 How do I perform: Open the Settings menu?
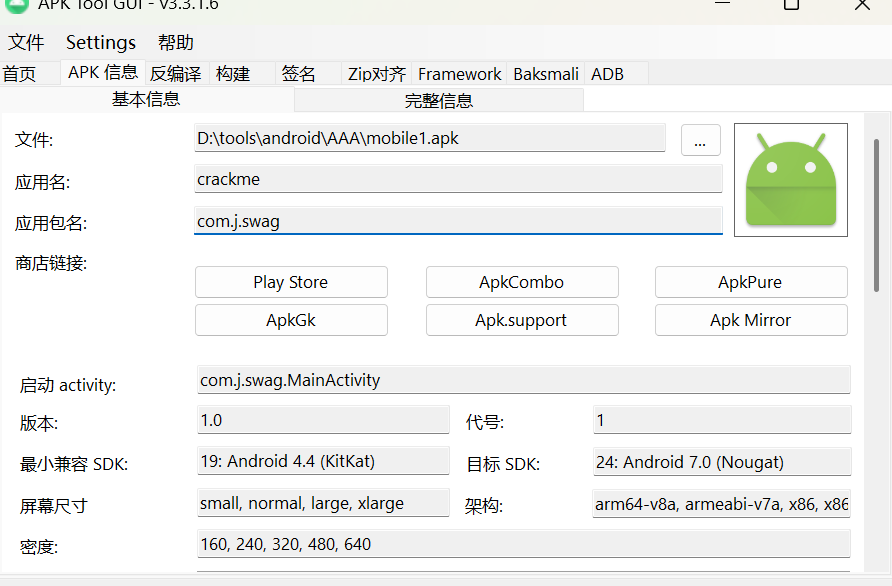coord(101,42)
